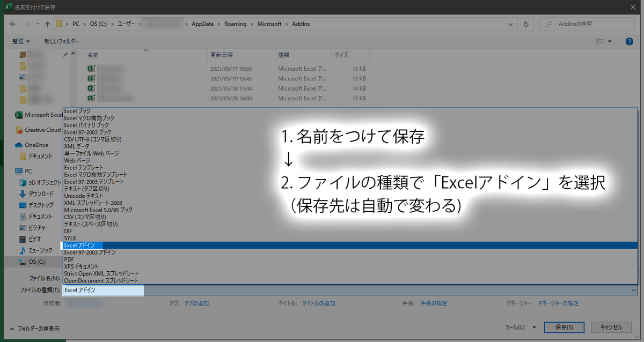Click the 保存(S) button
Screen dimensions: 644x342
tap(564, 327)
